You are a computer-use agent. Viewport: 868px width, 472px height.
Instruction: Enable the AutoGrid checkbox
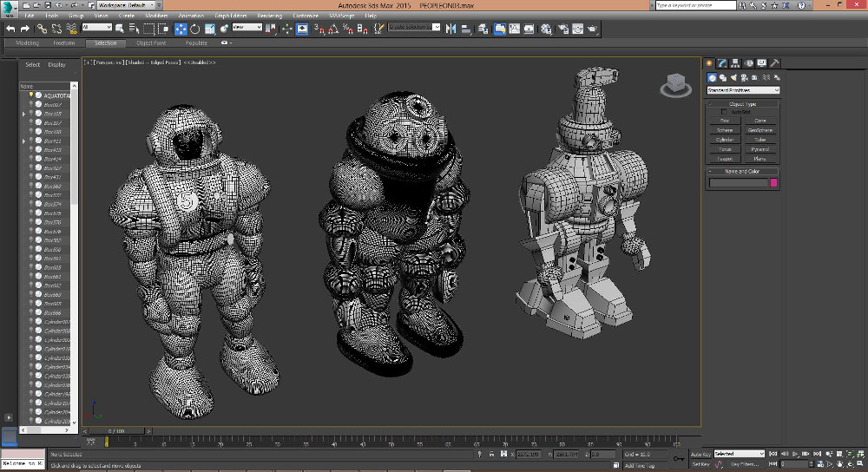tap(725, 112)
